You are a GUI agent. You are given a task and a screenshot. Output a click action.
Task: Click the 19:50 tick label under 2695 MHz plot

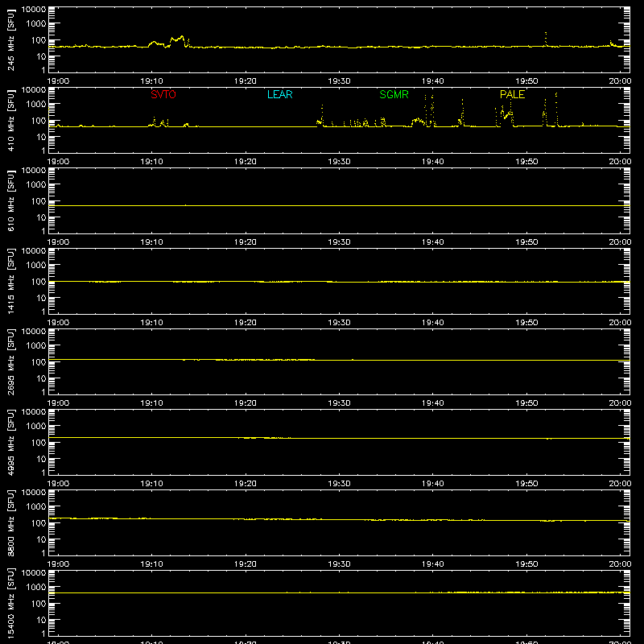click(526, 403)
